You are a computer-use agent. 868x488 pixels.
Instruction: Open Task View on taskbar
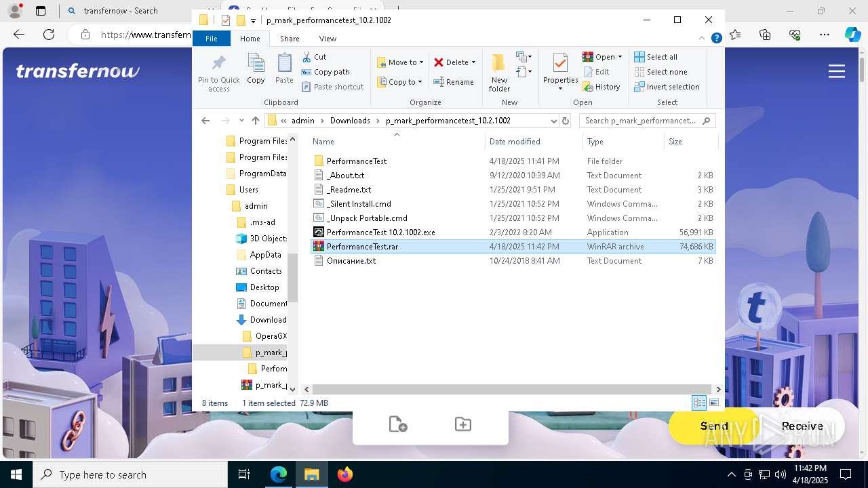(244, 474)
